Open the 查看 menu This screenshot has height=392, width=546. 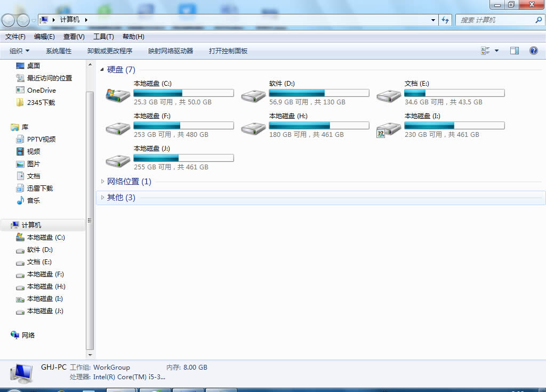pos(73,36)
